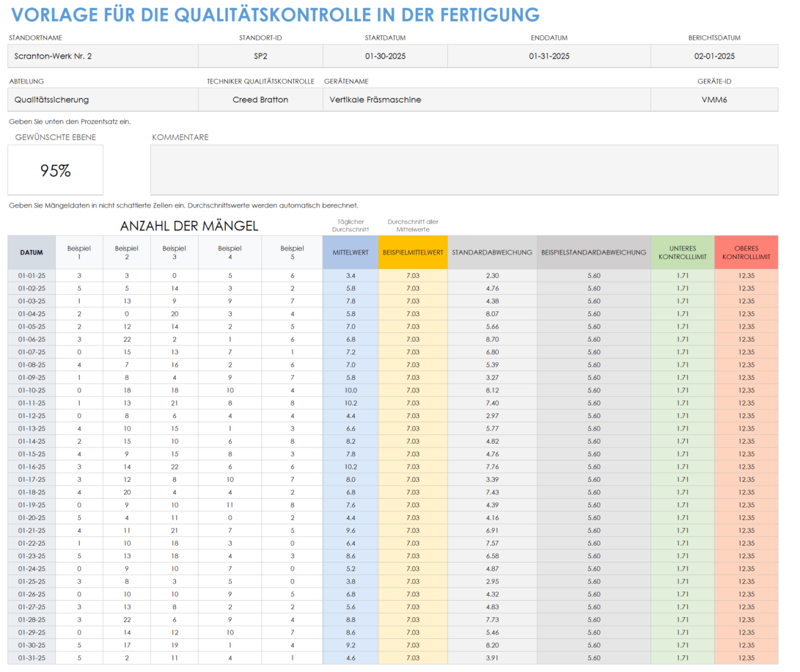Click the Gewünschte Ebene 95% box

click(55, 169)
